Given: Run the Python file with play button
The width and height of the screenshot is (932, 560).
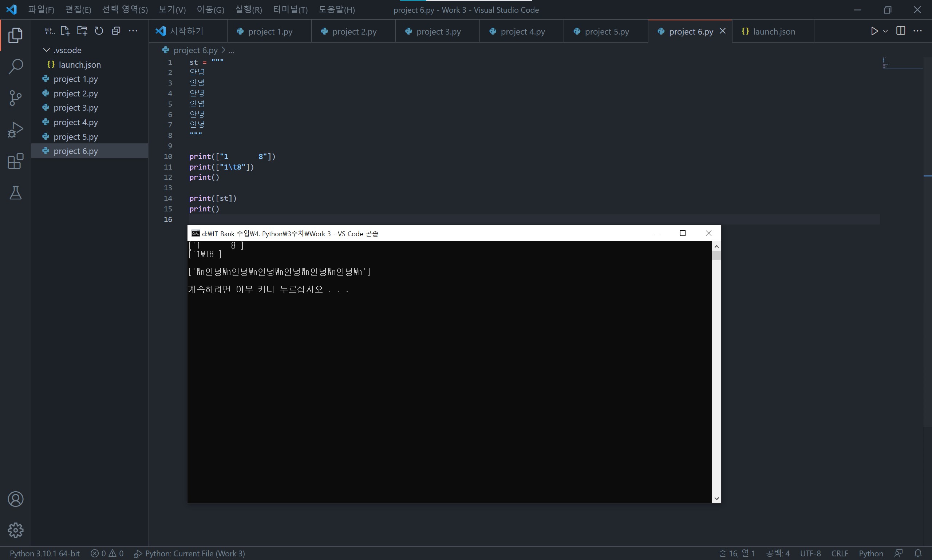Looking at the screenshot, I should 874,31.
